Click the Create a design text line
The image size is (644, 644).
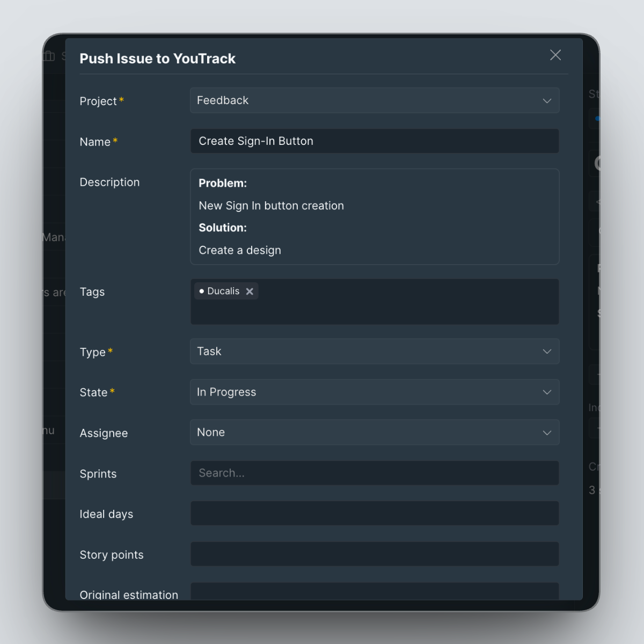240,251
